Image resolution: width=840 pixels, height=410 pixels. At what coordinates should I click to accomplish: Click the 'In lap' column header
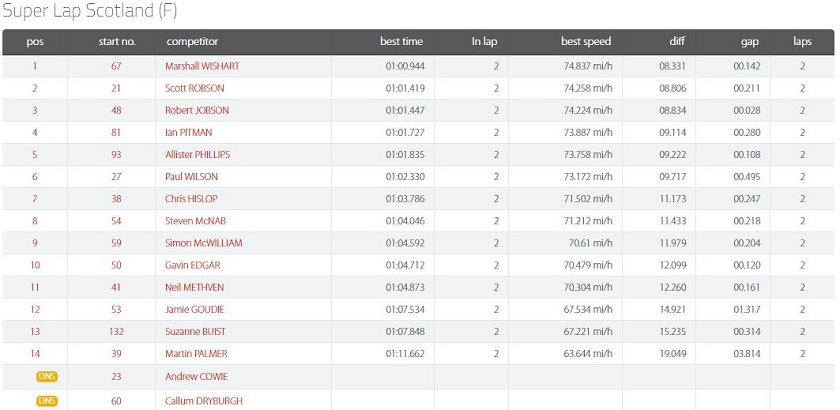tap(484, 42)
